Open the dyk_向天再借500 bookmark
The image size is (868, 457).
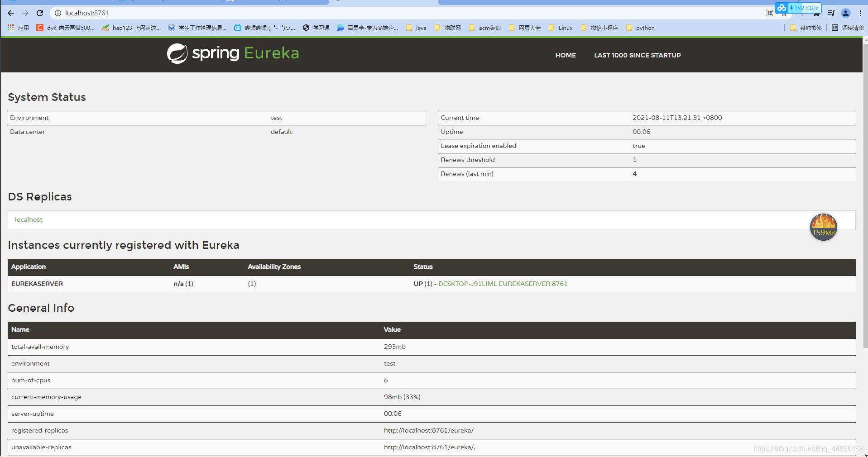[66, 28]
